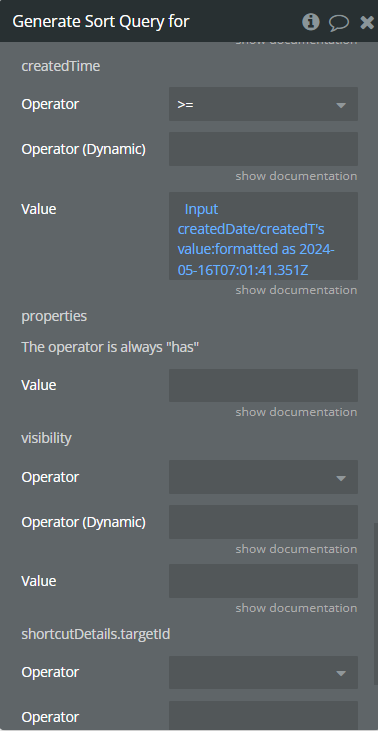The width and height of the screenshot is (378, 731).
Task: Edit the createdTime Value dynamic expression
Action: (x=263, y=236)
